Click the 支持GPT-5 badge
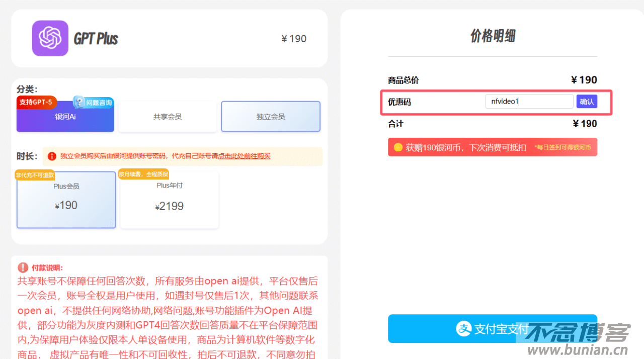 [x=36, y=102]
